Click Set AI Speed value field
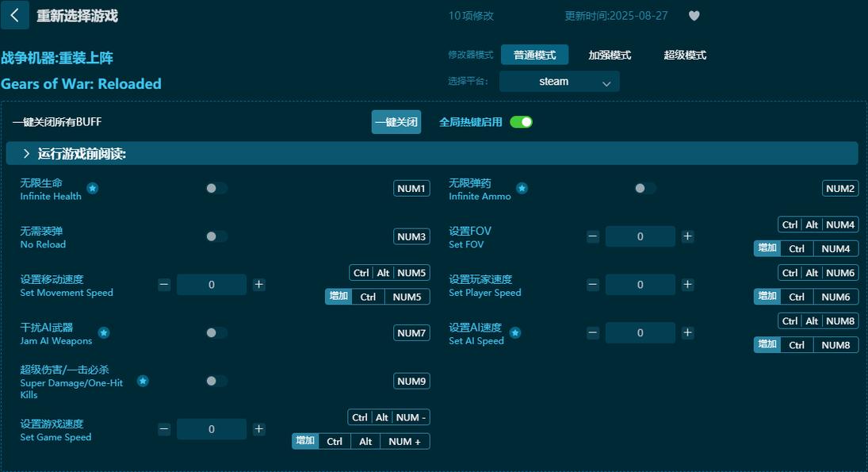Screen dimensions: 868x472 (x=640, y=333)
